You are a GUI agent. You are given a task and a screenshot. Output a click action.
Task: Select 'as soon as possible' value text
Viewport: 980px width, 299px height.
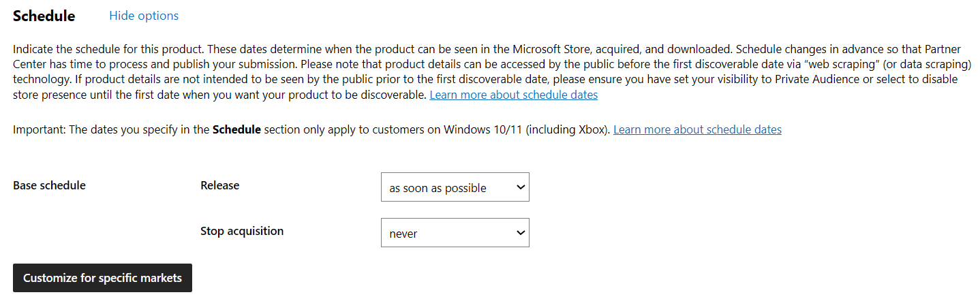tap(438, 188)
